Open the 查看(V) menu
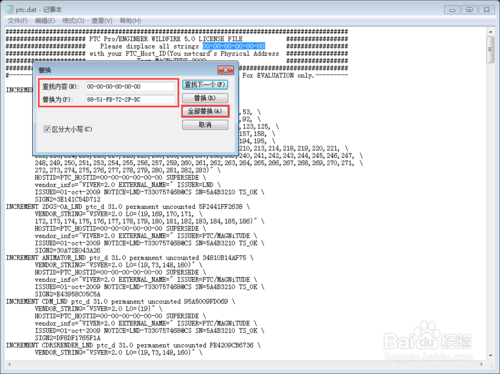 pyautogui.click(x=102, y=21)
